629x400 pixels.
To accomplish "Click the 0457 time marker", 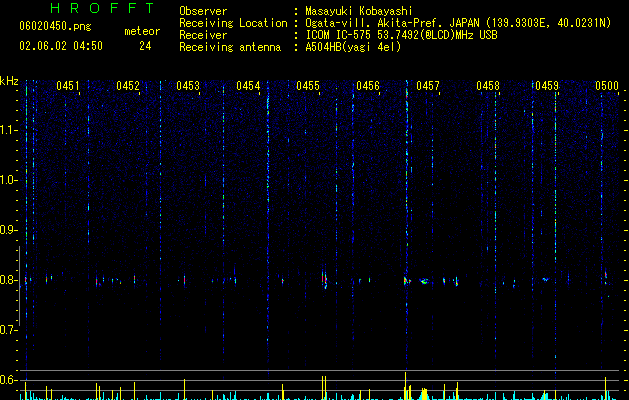I will tap(428, 85).
